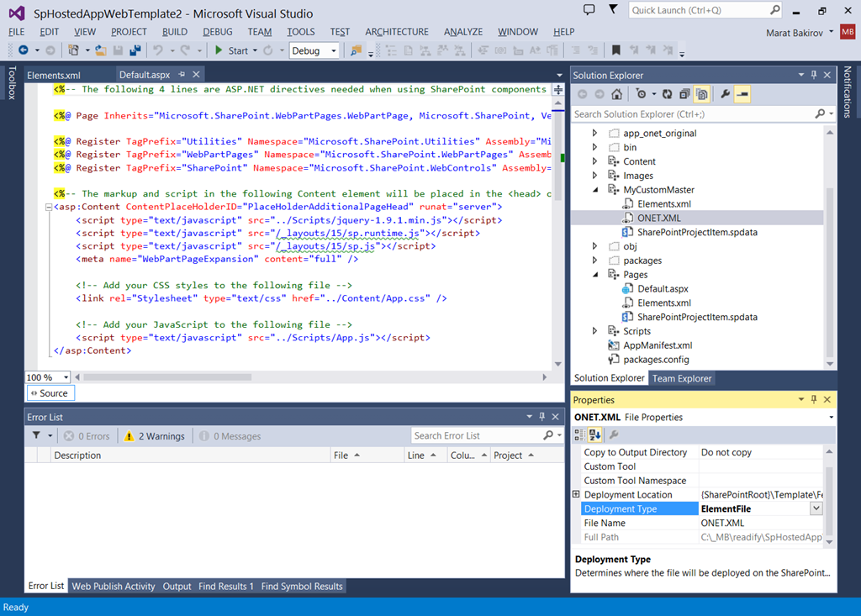
Task: Click the Refresh icon in Solution Explorer
Action: [x=667, y=94]
